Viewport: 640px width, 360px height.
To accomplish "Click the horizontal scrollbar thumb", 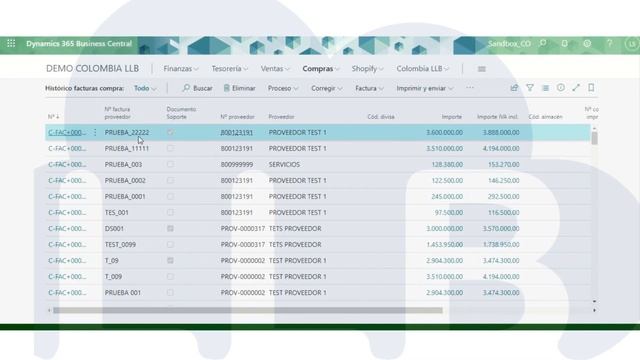I will click(x=248, y=310).
